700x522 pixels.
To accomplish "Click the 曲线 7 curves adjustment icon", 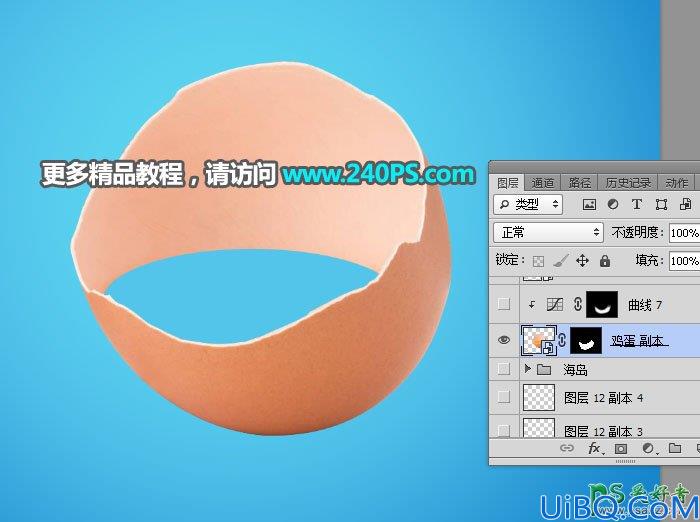I will coord(554,305).
